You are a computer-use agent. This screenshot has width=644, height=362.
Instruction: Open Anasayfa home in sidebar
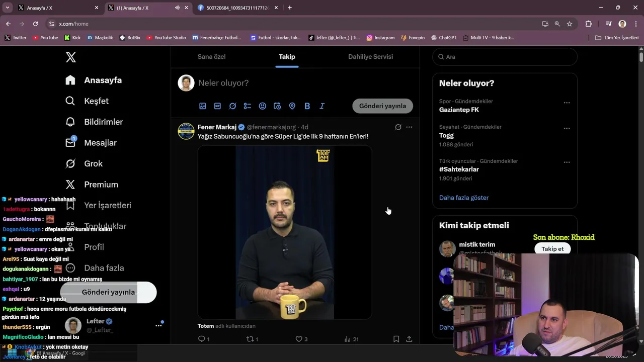pos(94,80)
